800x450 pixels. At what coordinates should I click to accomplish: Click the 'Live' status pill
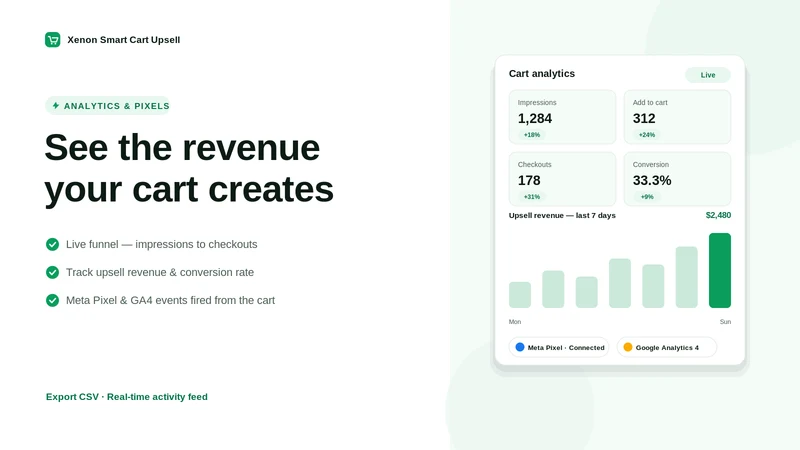(x=708, y=75)
